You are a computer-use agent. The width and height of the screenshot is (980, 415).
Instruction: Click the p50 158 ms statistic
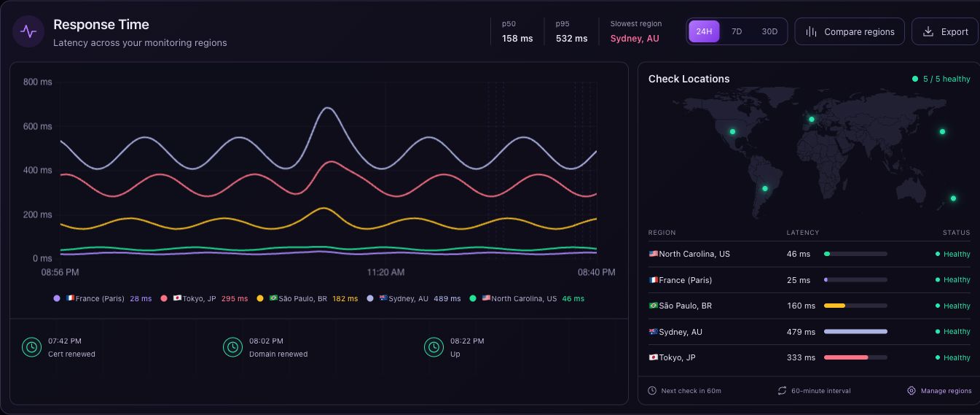click(x=517, y=31)
